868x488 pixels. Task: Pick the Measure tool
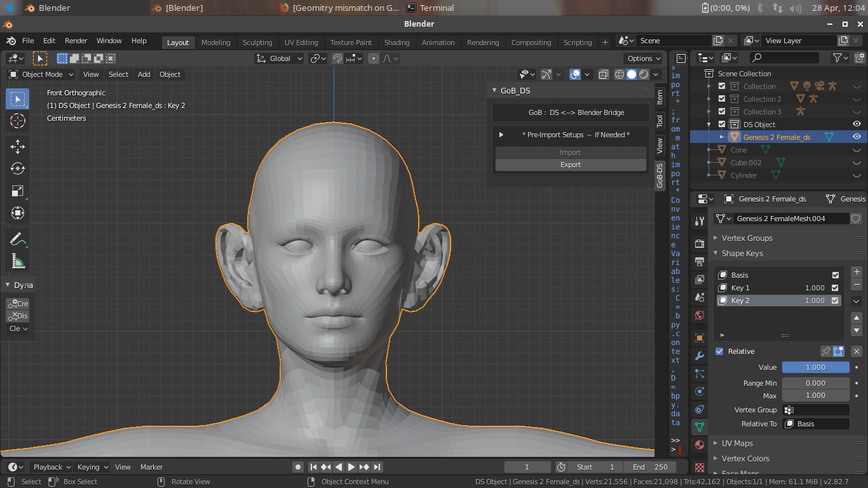18,261
